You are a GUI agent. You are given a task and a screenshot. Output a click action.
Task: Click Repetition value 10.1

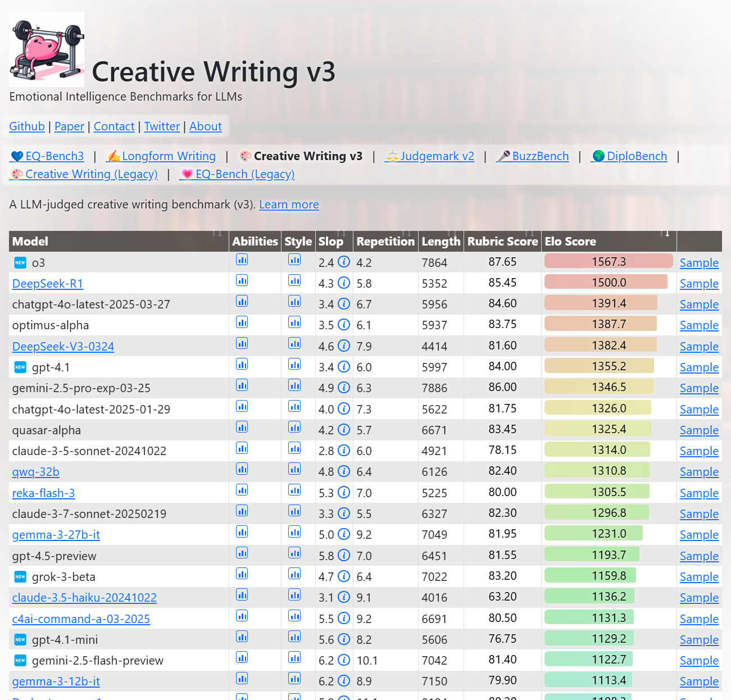[x=367, y=661]
